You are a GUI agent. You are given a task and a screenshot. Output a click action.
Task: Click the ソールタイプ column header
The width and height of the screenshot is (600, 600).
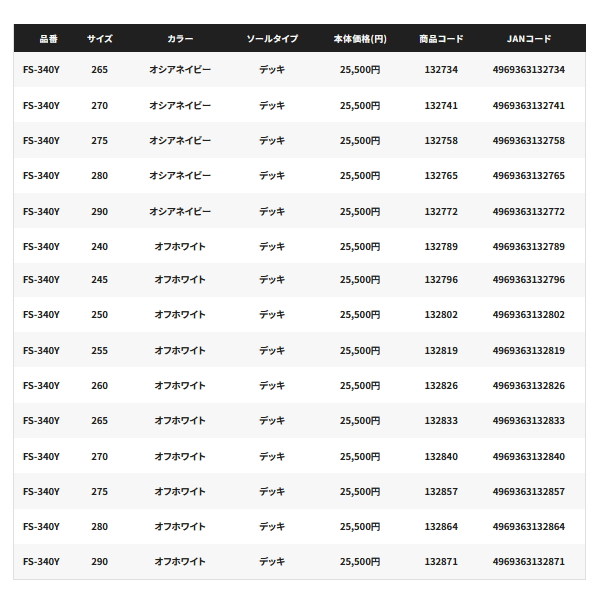pyautogui.click(x=272, y=39)
